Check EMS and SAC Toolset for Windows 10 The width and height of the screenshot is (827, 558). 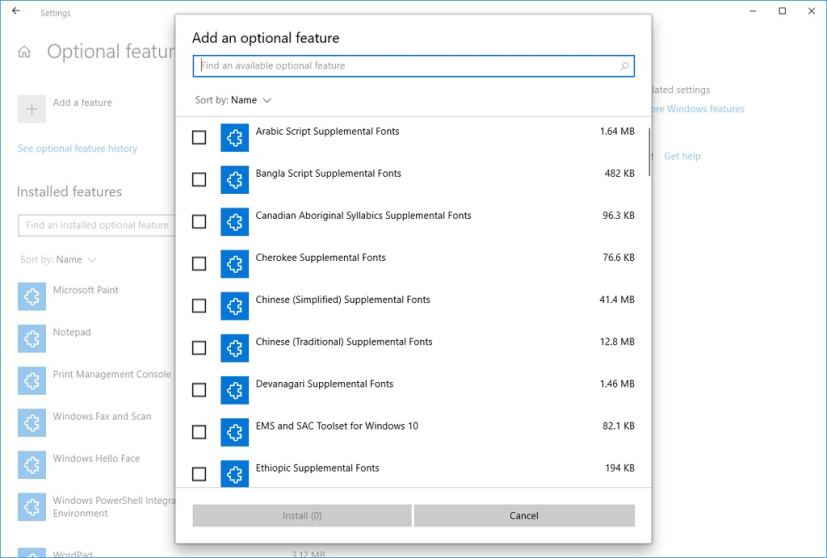199,432
